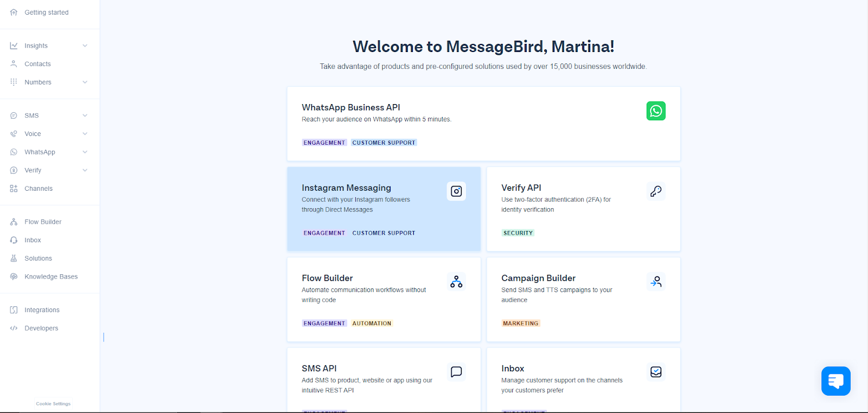
Task: Go to Integrations in the sidebar
Action: tap(42, 310)
